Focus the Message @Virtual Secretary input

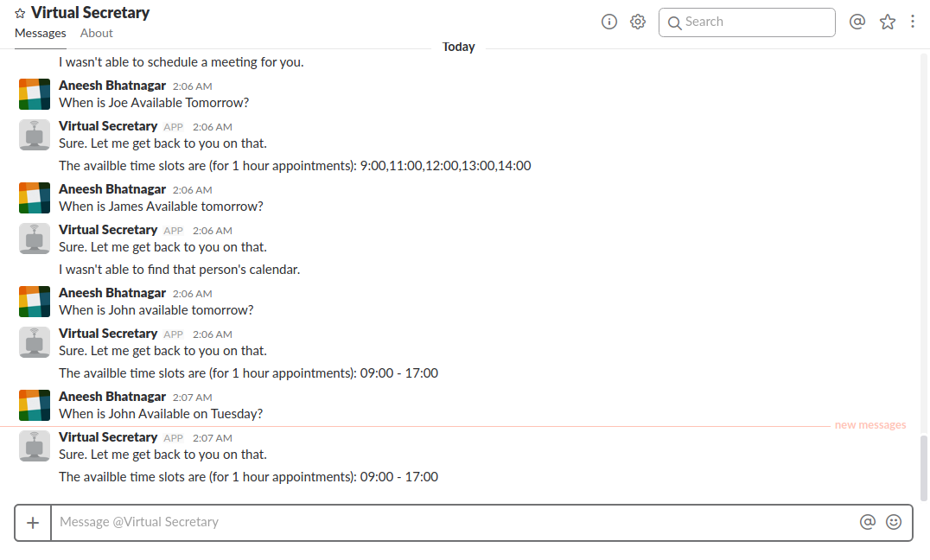point(454,522)
